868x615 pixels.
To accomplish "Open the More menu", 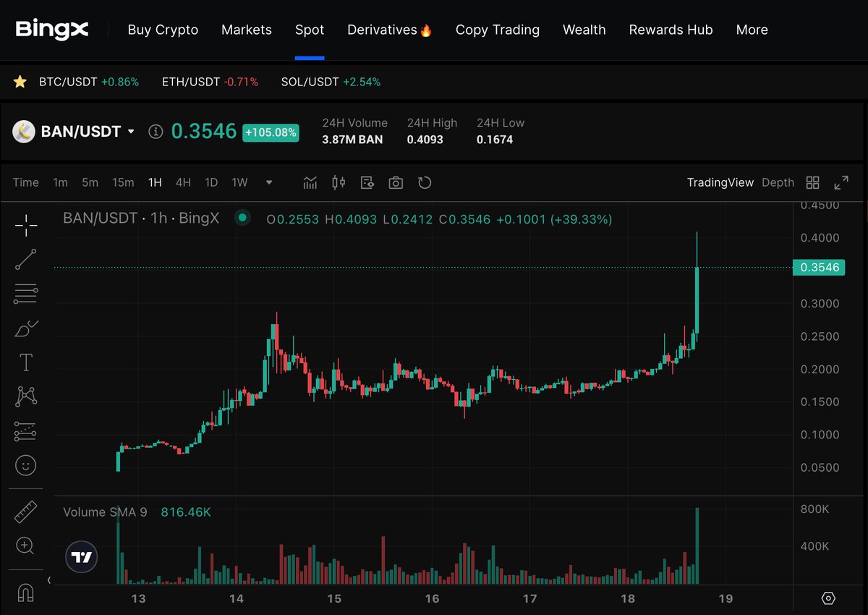I will coord(752,30).
